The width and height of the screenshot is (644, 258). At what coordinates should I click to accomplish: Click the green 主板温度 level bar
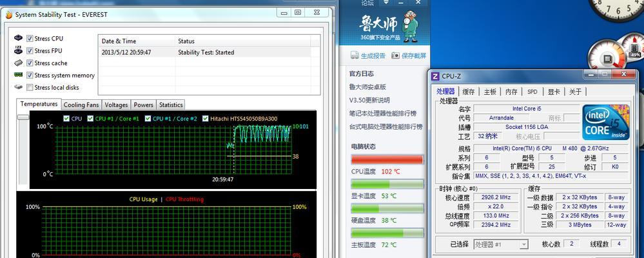click(387, 233)
